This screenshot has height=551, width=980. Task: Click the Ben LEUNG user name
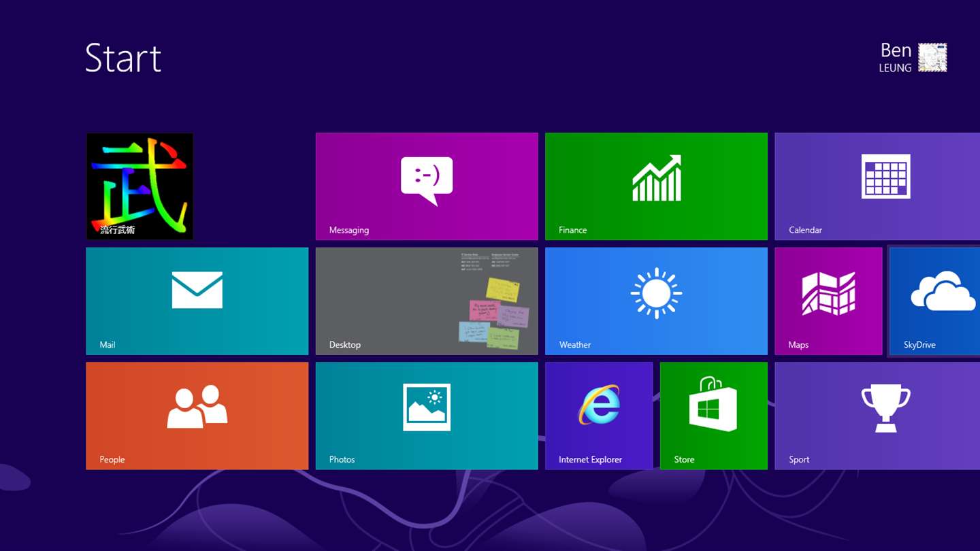pyautogui.click(x=895, y=58)
